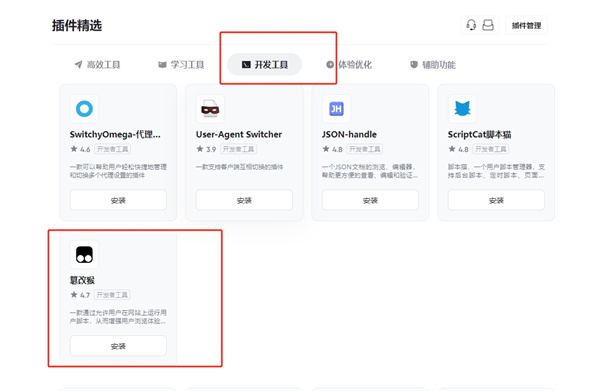Viewport: 600px width, 391px height.
Task: Click the 开发者工具 tag on JSON-handle card
Action: pyautogui.click(x=364, y=149)
